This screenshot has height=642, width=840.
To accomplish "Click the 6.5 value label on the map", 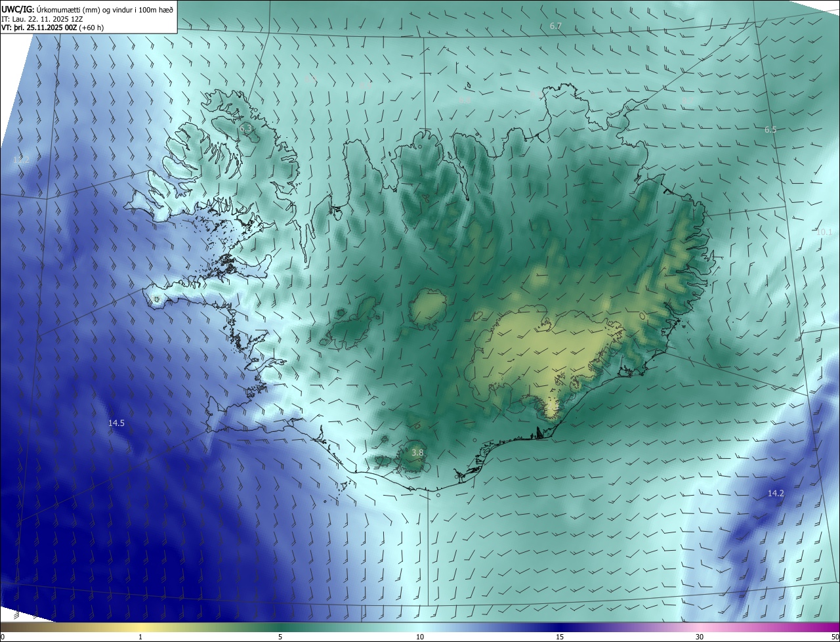I will (x=770, y=130).
